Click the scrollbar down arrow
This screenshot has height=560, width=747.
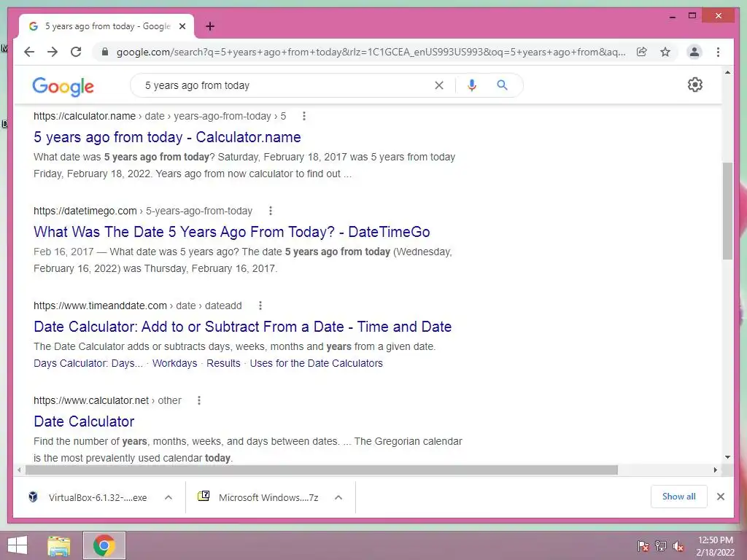tap(727, 457)
